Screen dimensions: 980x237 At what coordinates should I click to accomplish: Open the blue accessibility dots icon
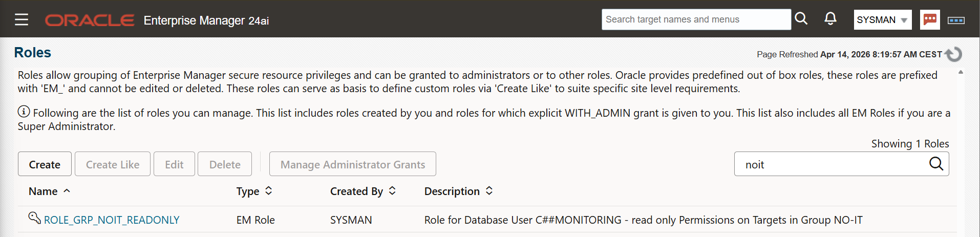pyautogui.click(x=956, y=20)
